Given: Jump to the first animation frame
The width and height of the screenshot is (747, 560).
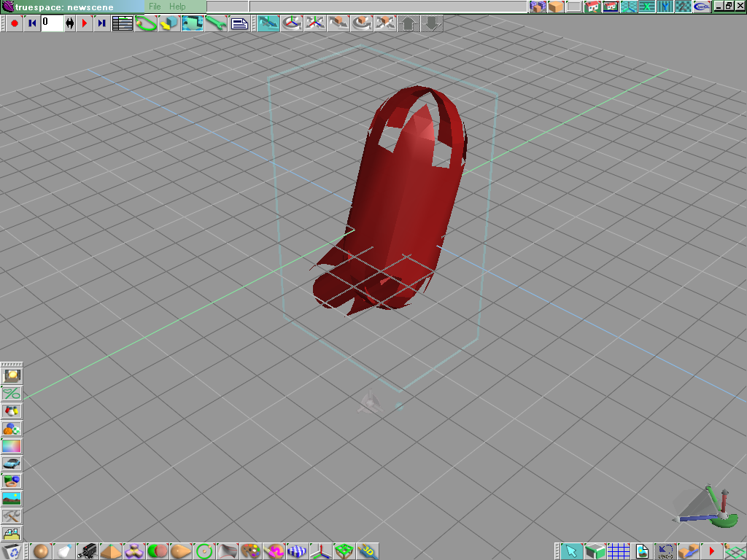Looking at the screenshot, I should pyautogui.click(x=32, y=23).
